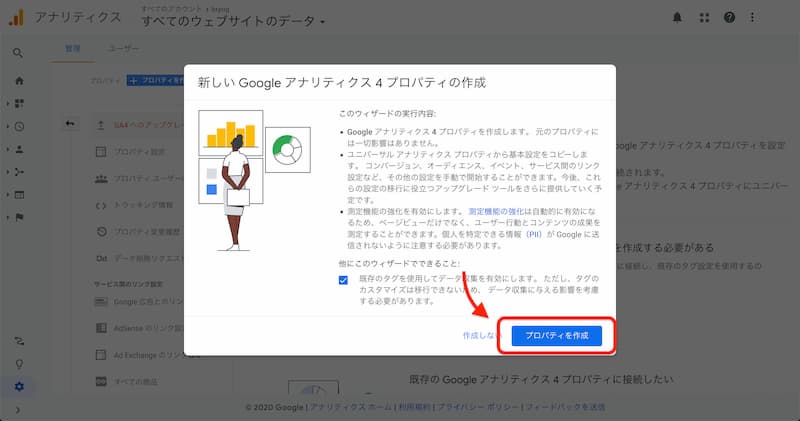This screenshot has height=421, width=800.
Task: Uncheck the existing tags data collection checkbox
Action: (343, 280)
